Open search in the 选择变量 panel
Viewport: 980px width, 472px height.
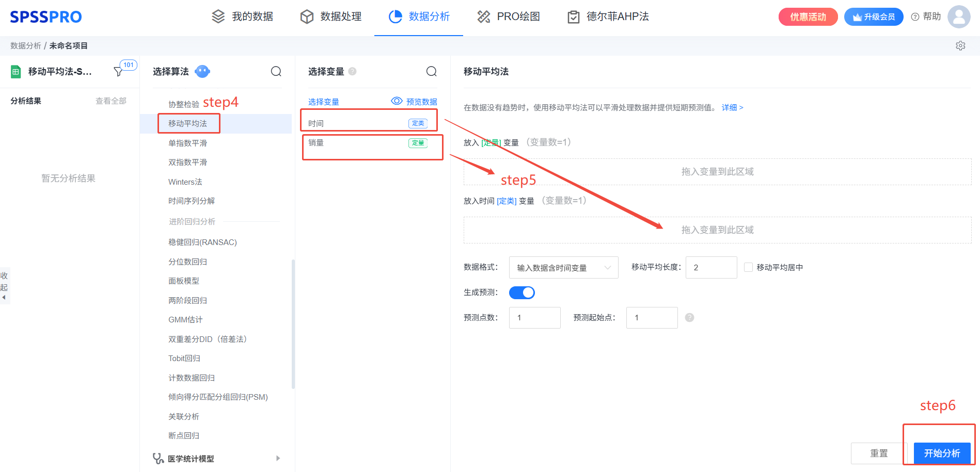(432, 71)
